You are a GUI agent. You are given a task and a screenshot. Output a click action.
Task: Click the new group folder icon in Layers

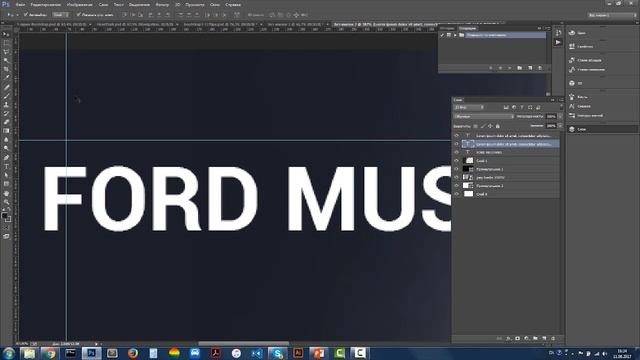[x=535, y=338]
